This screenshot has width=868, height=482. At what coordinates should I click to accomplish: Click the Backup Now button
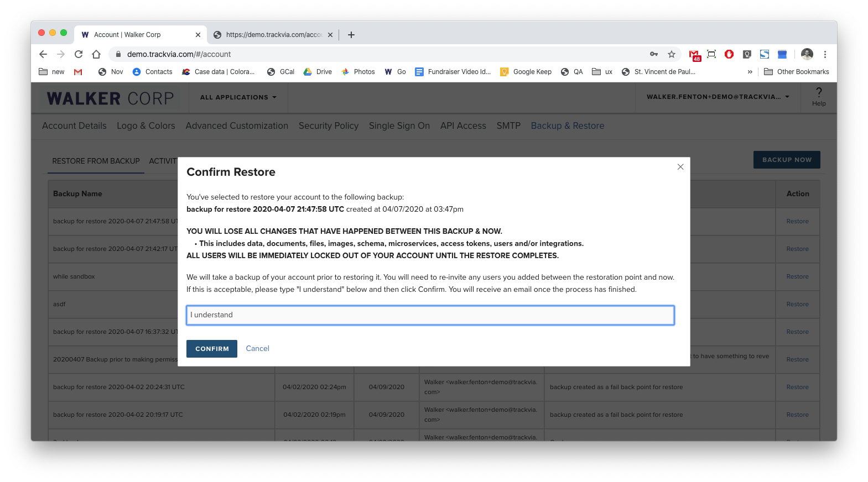[x=787, y=160]
